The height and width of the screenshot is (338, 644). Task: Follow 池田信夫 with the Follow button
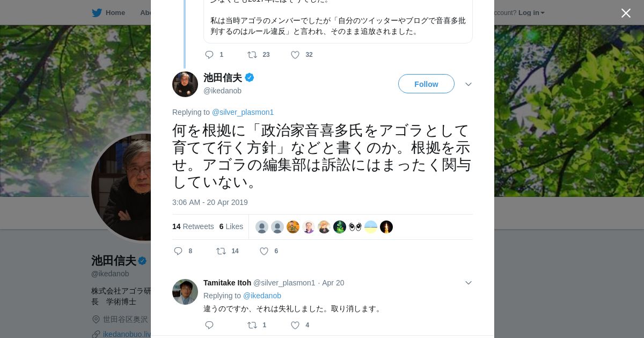426,84
